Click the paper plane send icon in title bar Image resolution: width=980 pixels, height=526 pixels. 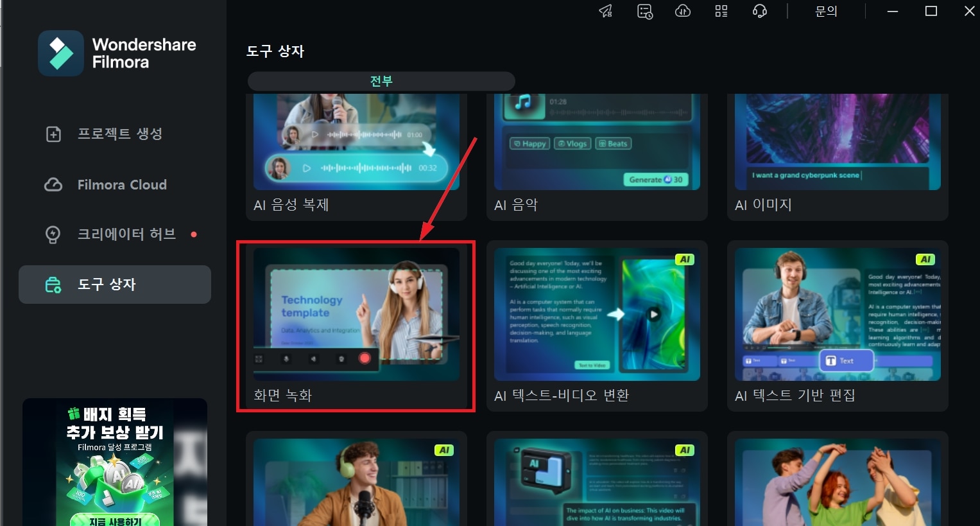click(606, 11)
